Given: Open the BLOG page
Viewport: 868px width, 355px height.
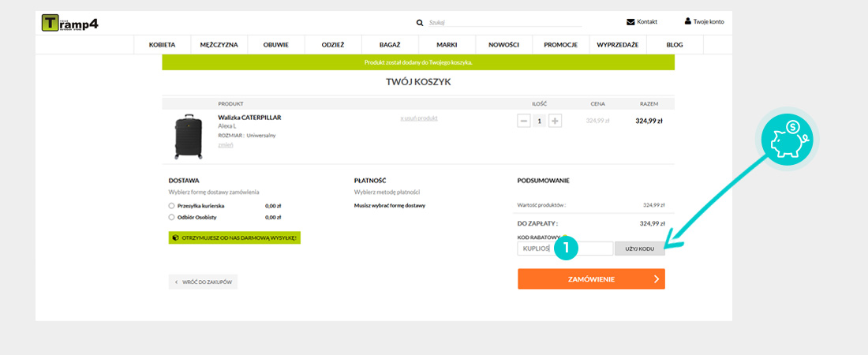Looking at the screenshot, I should click(x=674, y=45).
